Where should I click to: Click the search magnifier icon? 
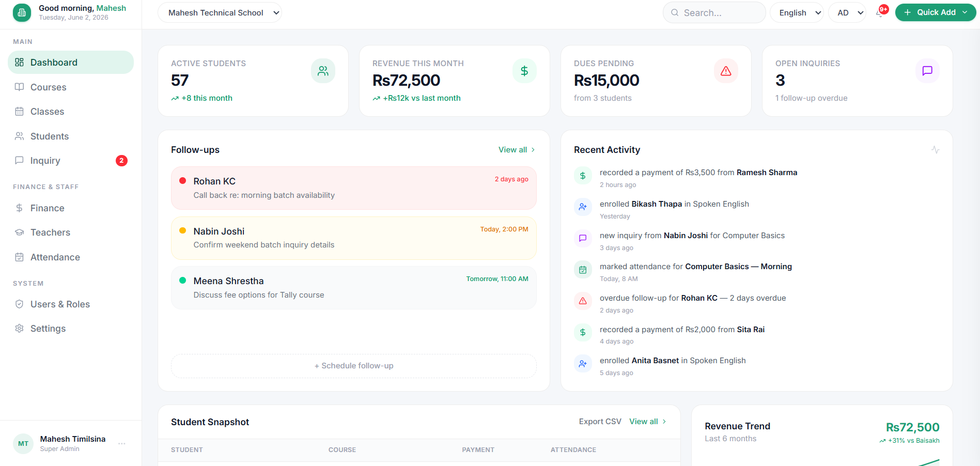(675, 12)
